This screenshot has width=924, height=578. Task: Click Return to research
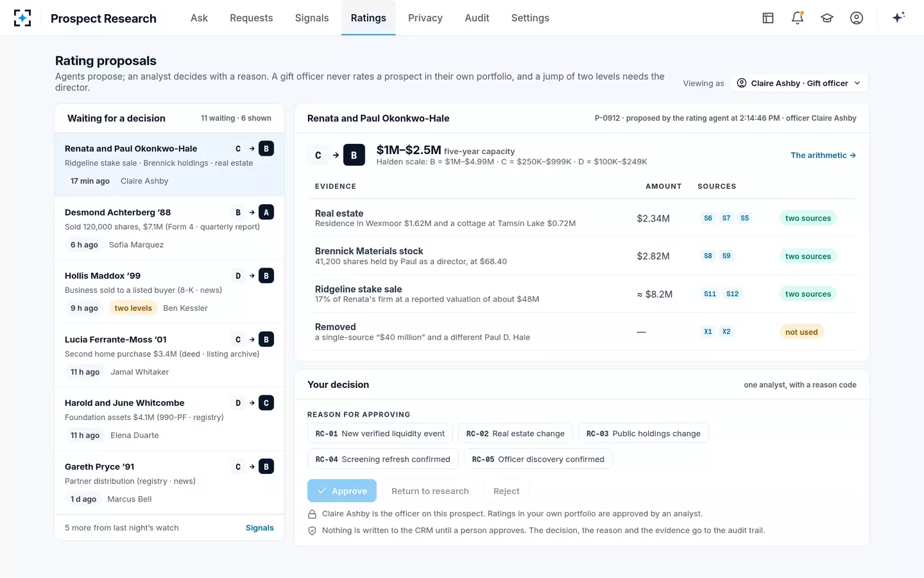click(430, 491)
